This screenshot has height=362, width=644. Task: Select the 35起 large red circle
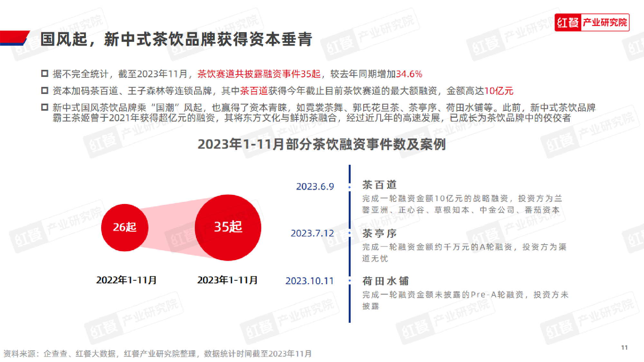228,227
